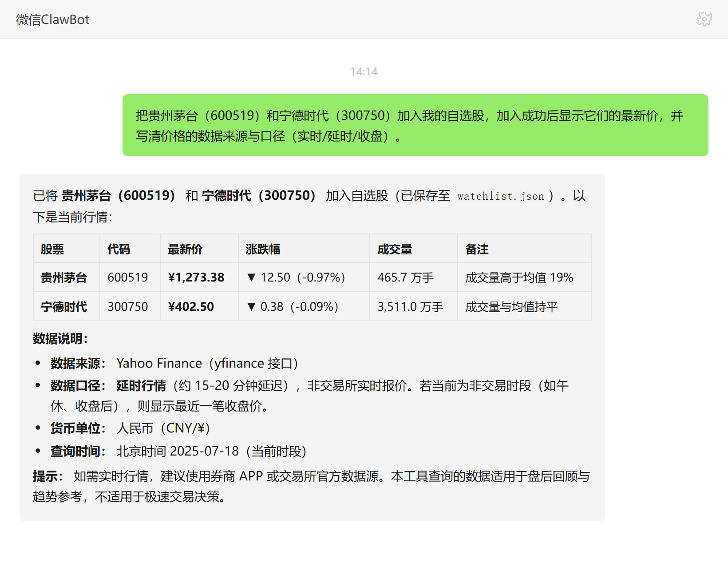Click the 涨跌幅 column header
The width and height of the screenshot is (728, 563).
pos(304,249)
